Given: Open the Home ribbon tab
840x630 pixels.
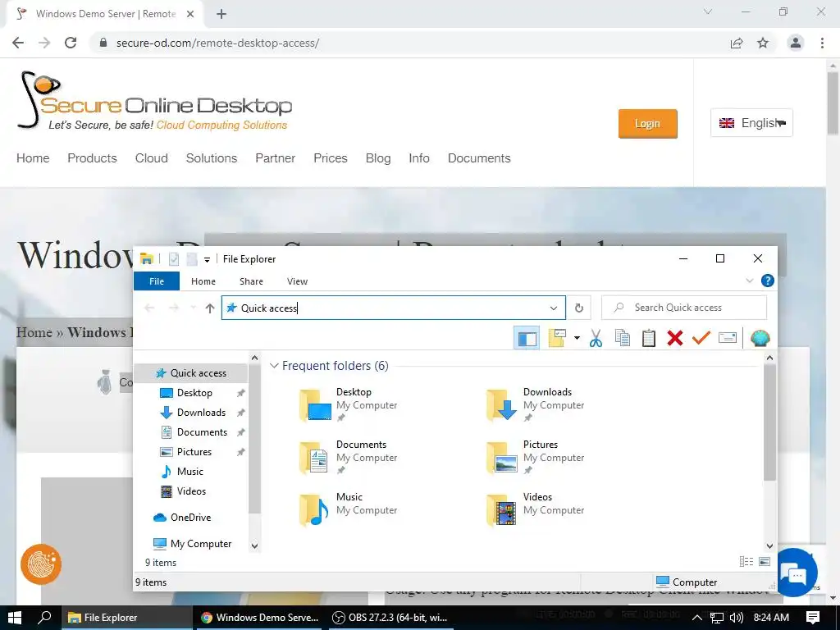Looking at the screenshot, I should [203, 281].
